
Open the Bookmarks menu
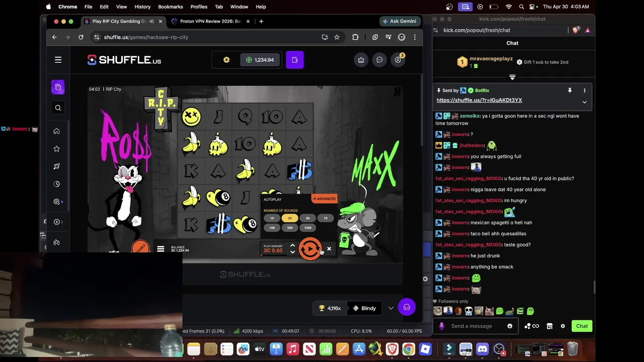[171, 7]
